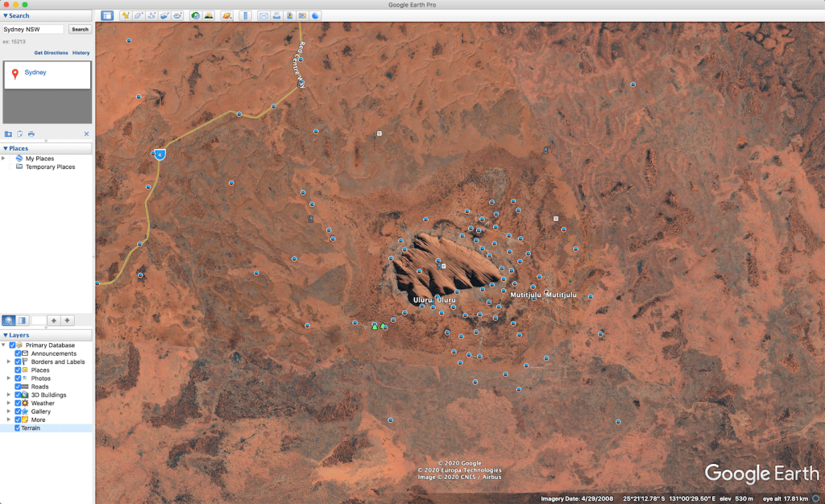Select the Temporary Places folder
The height and width of the screenshot is (504, 825).
coord(51,167)
